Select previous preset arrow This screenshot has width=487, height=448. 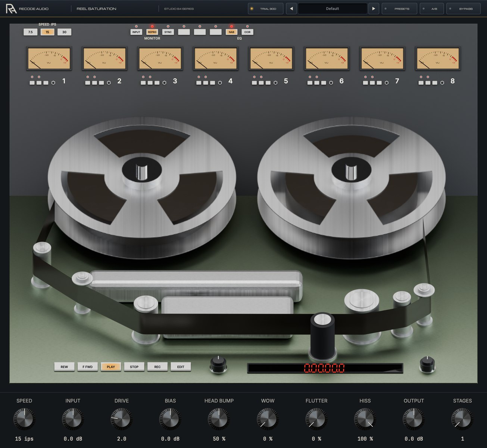click(x=291, y=9)
